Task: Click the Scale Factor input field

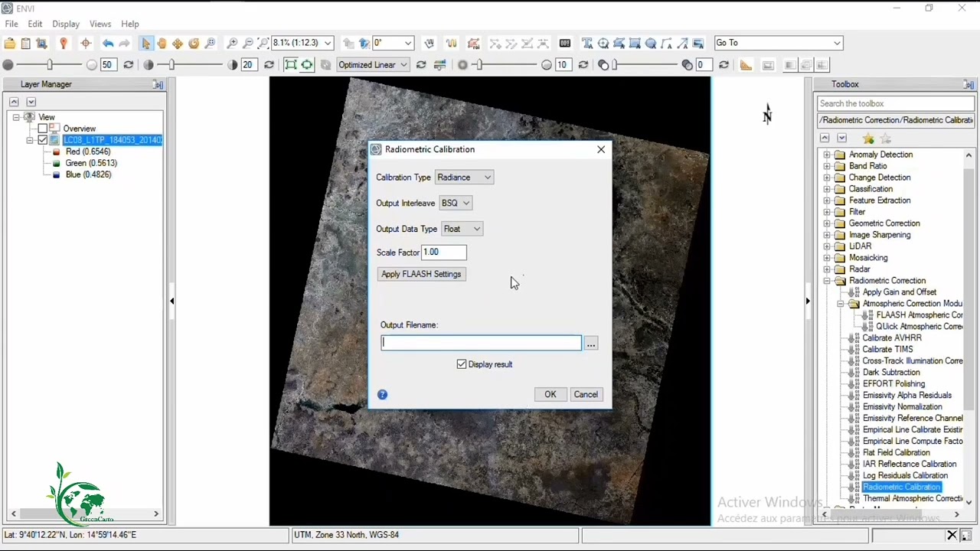Action: (443, 253)
